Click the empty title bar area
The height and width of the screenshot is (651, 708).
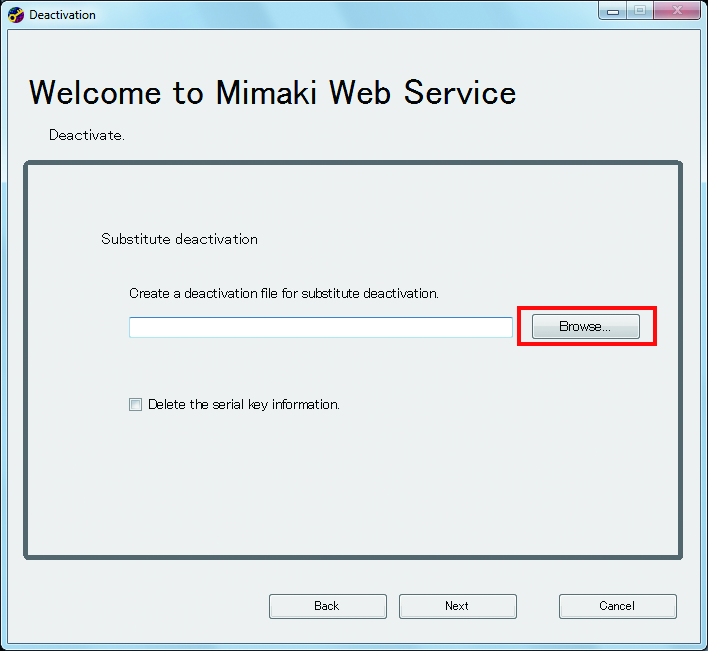pyautogui.click(x=350, y=15)
